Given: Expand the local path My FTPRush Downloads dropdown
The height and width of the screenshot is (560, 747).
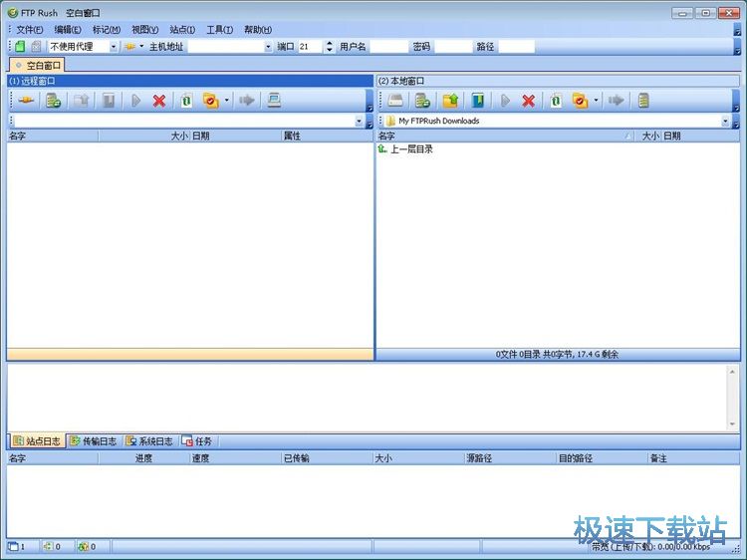Looking at the screenshot, I should click(x=725, y=121).
